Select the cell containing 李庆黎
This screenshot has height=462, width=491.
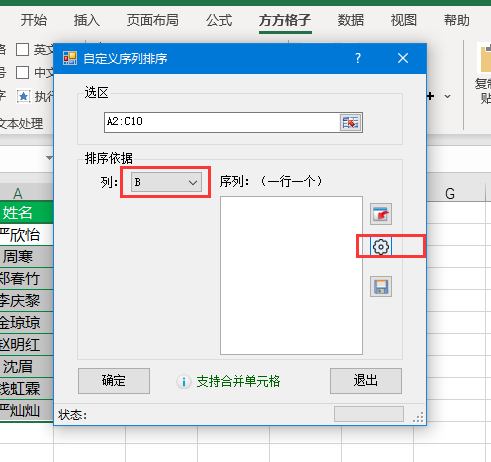click(26, 301)
